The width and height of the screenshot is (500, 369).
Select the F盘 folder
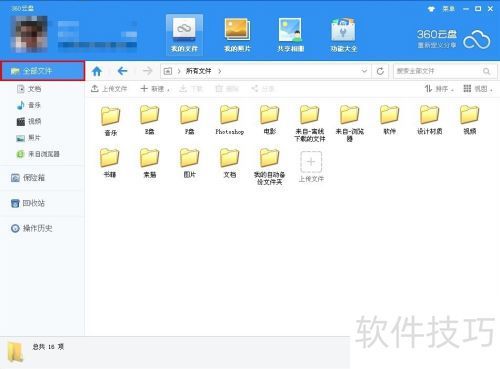[x=190, y=120]
